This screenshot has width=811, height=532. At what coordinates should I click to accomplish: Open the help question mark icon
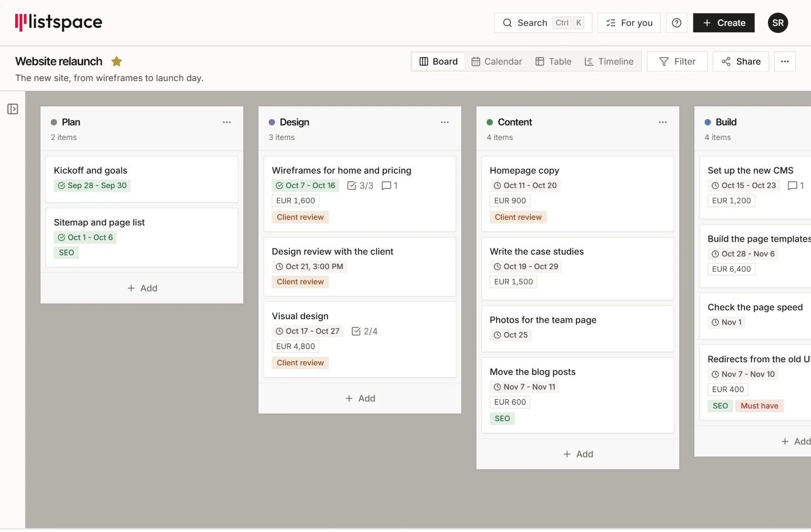coord(676,23)
